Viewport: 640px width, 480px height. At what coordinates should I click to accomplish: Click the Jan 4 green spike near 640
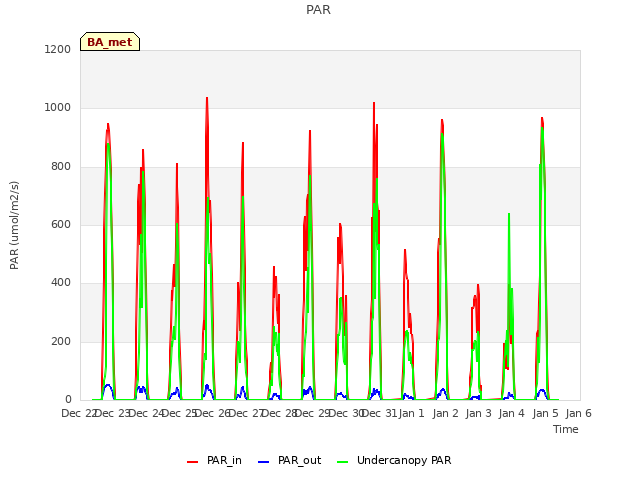(509, 215)
